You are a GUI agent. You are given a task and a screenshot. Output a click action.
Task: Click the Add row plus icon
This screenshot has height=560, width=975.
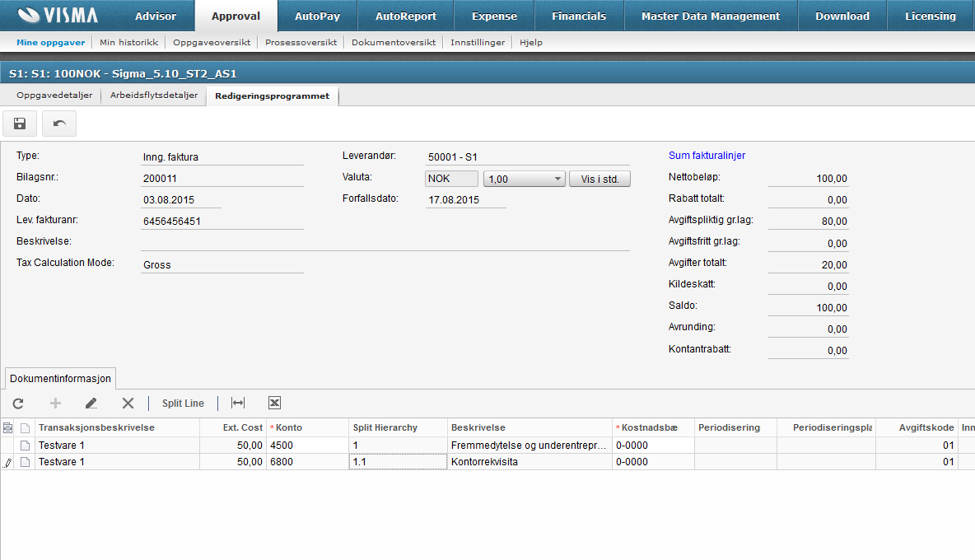pos(55,404)
